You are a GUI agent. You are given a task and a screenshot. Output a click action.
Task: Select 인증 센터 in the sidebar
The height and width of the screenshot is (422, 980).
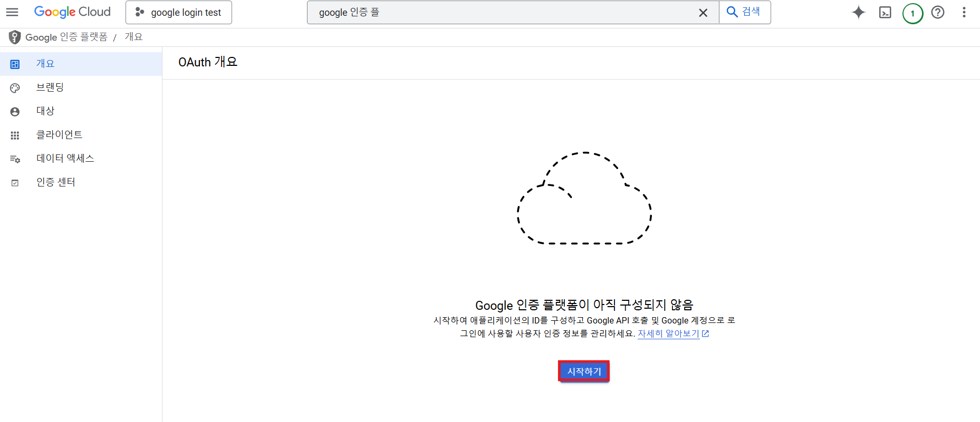81,182
